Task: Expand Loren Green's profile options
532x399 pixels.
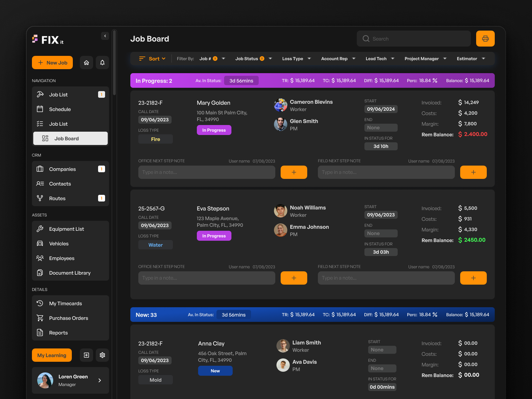Action: tap(99, 380)
